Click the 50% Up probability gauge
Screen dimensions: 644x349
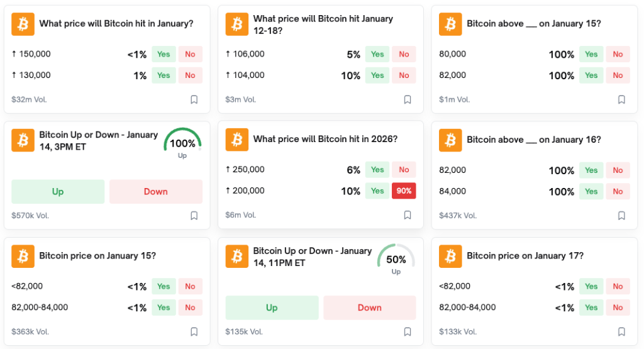point(396,259)
